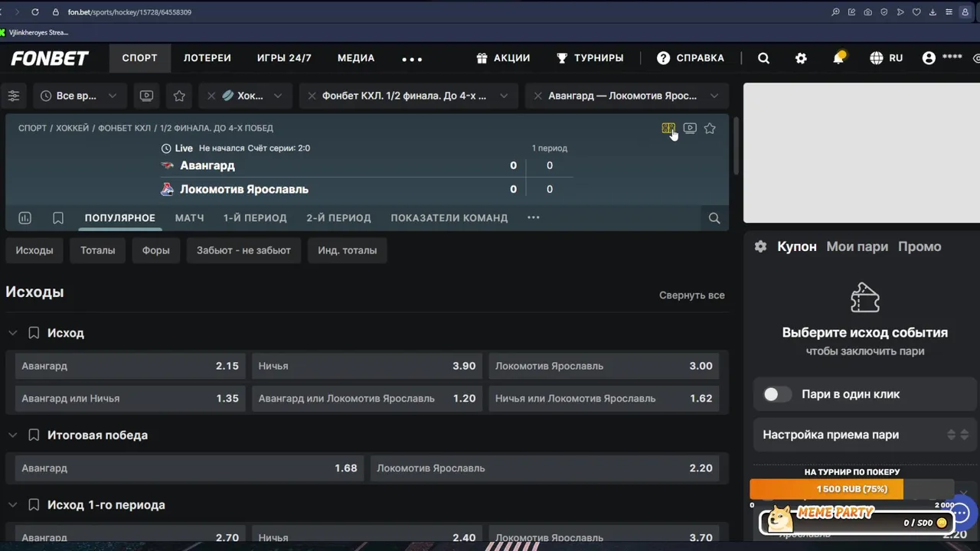This screenshot has height=551, width=980.
Task: Open the user account profile icon
Action: pyautogui.click(x=929, y=58)
